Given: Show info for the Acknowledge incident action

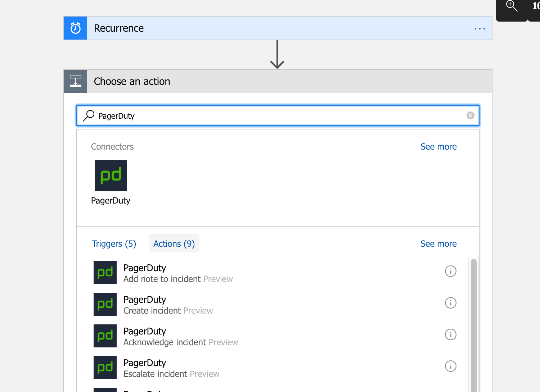Looking at the screenshot, I should (x=450, y=334).
